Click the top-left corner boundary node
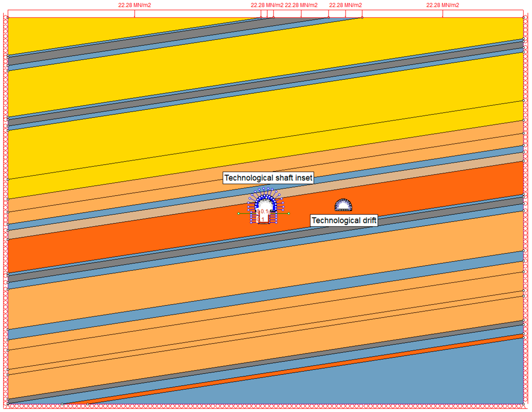The image size is (532, 412). pyautogui.click(x=8, y=17)
